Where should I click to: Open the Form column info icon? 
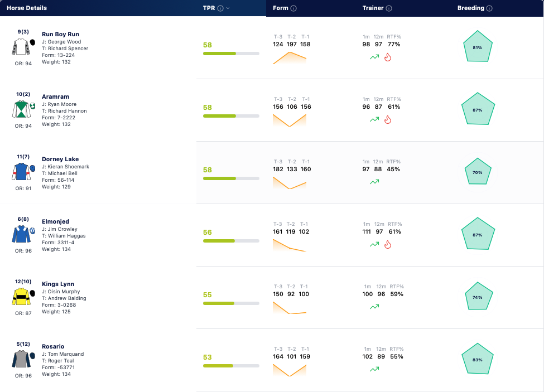pyautogui.click(x=293, y=8)
